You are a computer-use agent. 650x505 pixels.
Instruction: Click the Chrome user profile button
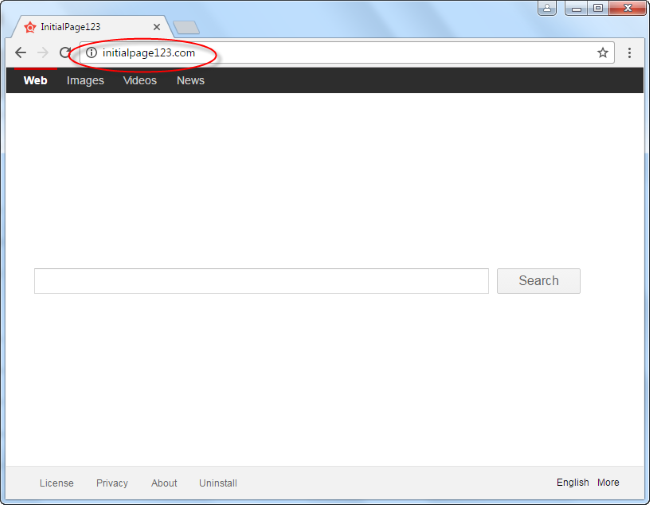547,8
